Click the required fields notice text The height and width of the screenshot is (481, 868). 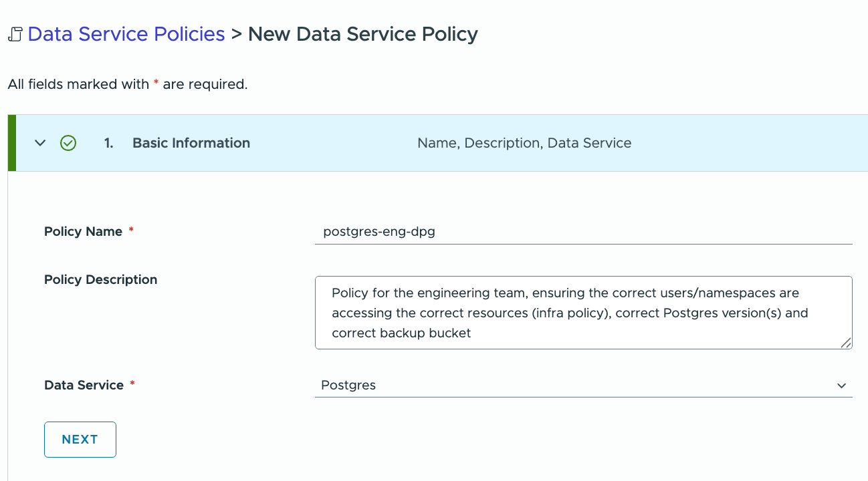point(128,85)
